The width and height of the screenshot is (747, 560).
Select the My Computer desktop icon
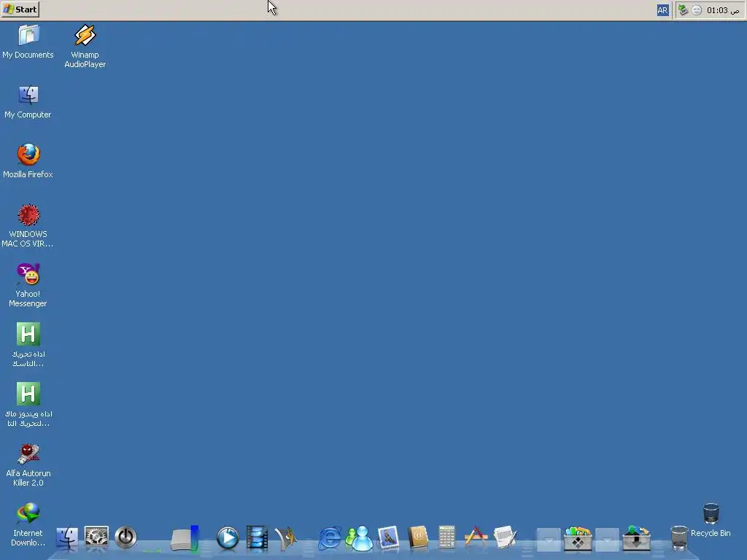click(x=28, y=102)
